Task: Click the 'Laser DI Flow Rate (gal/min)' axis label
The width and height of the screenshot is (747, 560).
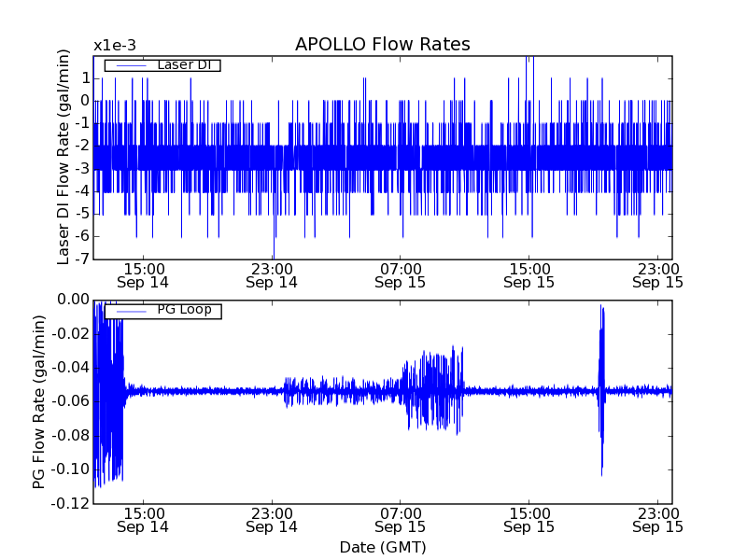Action: (x=63, y=157)
